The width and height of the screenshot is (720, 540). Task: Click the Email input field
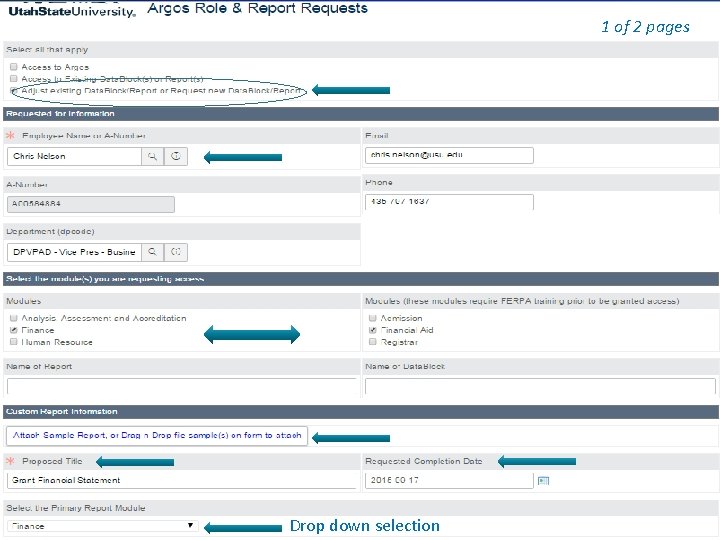449,155
